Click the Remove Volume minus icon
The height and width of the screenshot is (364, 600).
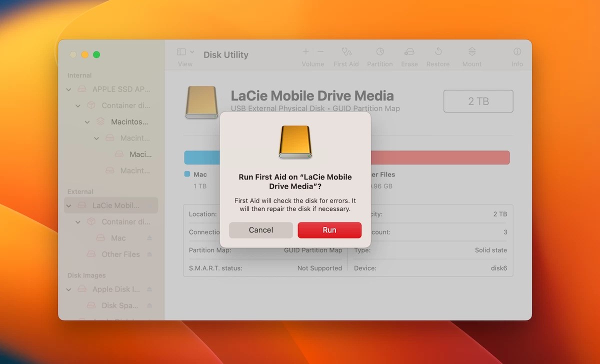(319, 51)
